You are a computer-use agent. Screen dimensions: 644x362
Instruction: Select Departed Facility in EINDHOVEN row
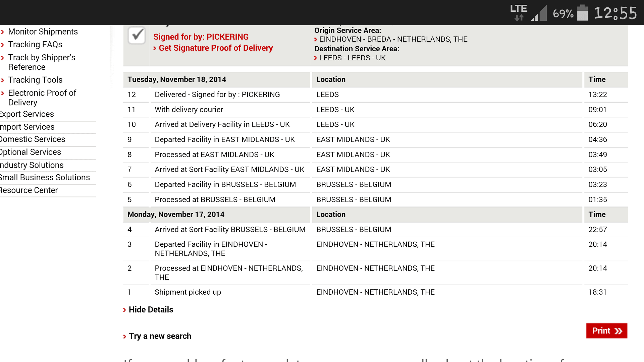click(376, 249)
